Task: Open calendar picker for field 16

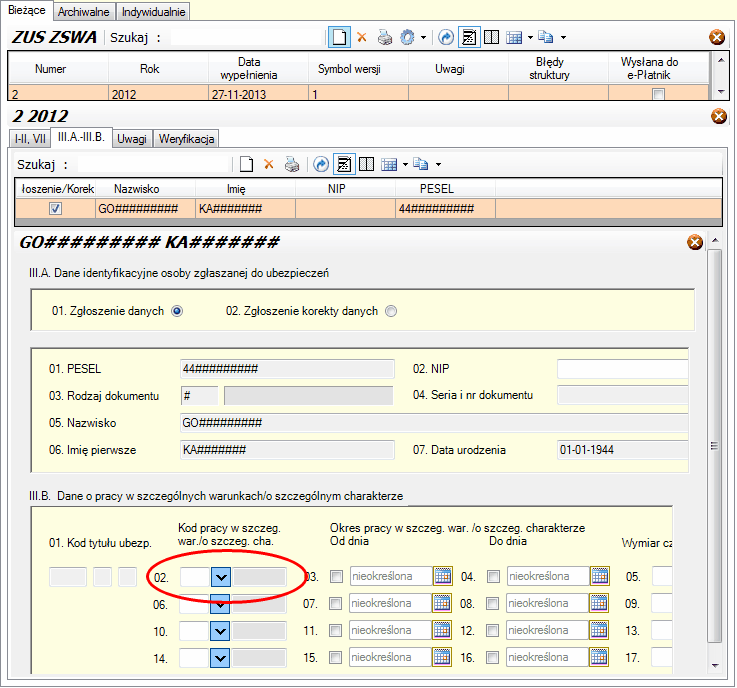Action: coord(599,657)
